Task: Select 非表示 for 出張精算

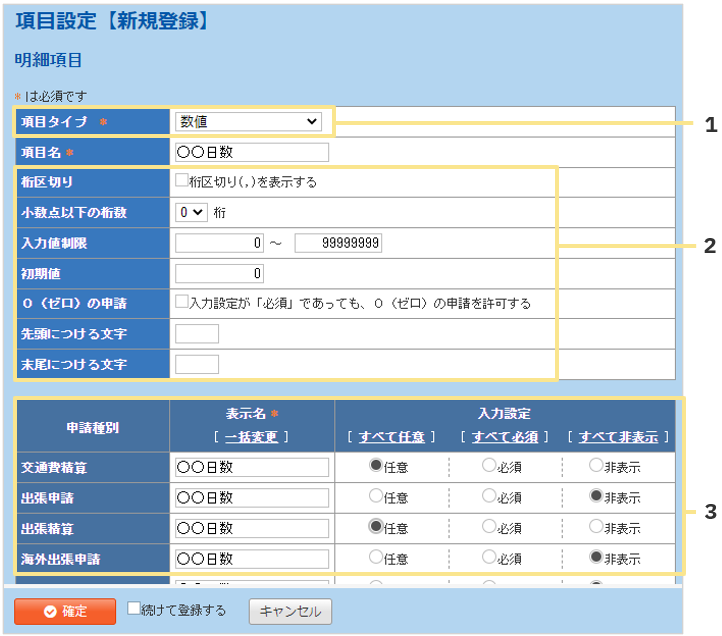Action: tap(596, 526)
